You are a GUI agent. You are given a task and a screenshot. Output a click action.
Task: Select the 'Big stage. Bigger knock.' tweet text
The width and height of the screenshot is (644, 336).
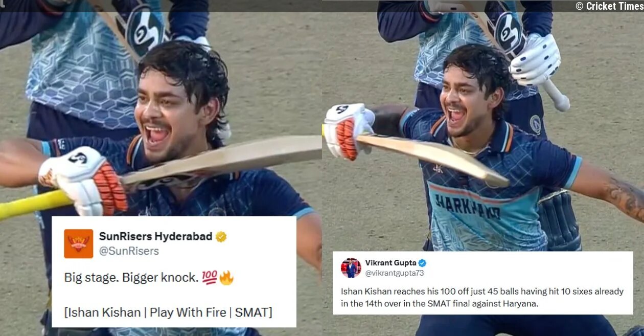[x=131, y=278]
